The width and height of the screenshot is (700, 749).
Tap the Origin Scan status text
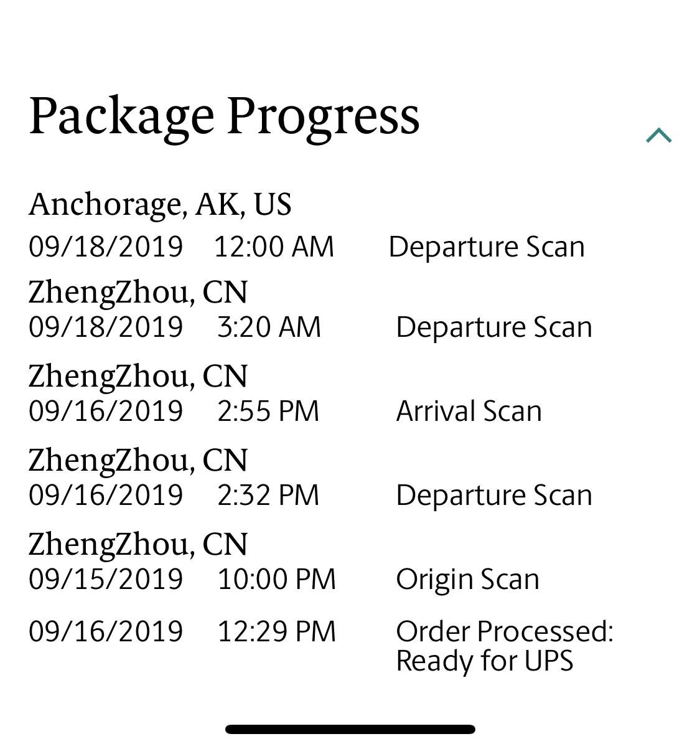(467, 580)
